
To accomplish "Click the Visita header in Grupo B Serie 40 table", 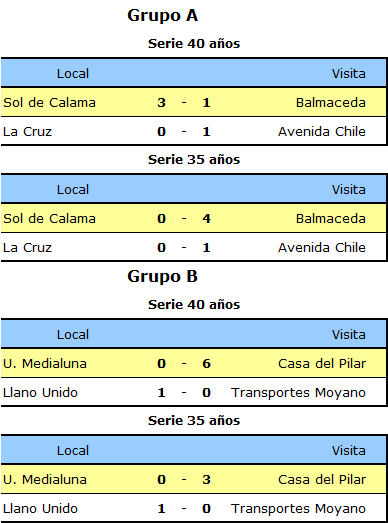I will (349, 335).
